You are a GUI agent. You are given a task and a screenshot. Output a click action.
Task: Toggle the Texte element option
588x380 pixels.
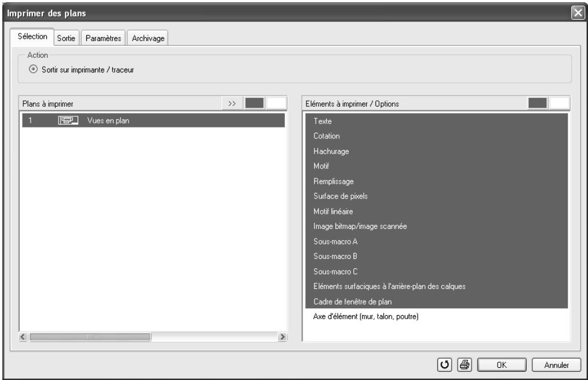[436, 121]
